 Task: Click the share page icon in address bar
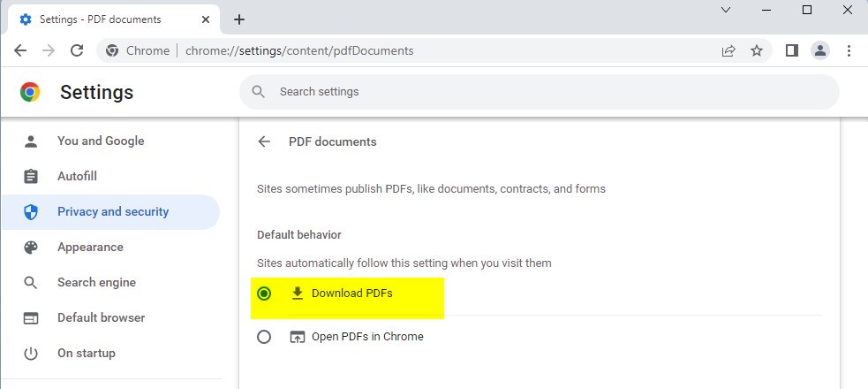click(728, 51)
